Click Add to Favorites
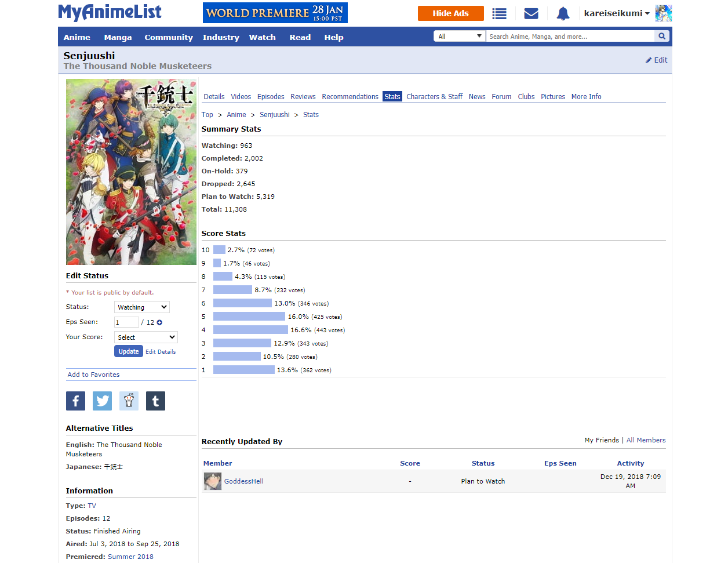The width and height of the screenshot is (728, 563). pos(93,375)
